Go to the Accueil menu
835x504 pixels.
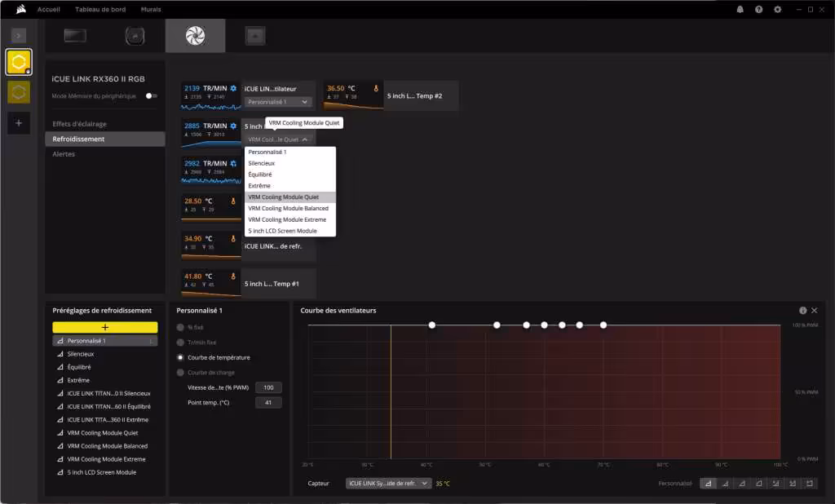(x=48, y=10)
